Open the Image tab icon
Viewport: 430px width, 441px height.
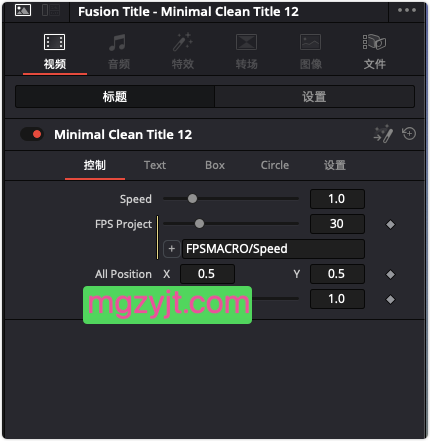[x=310, y=42]
